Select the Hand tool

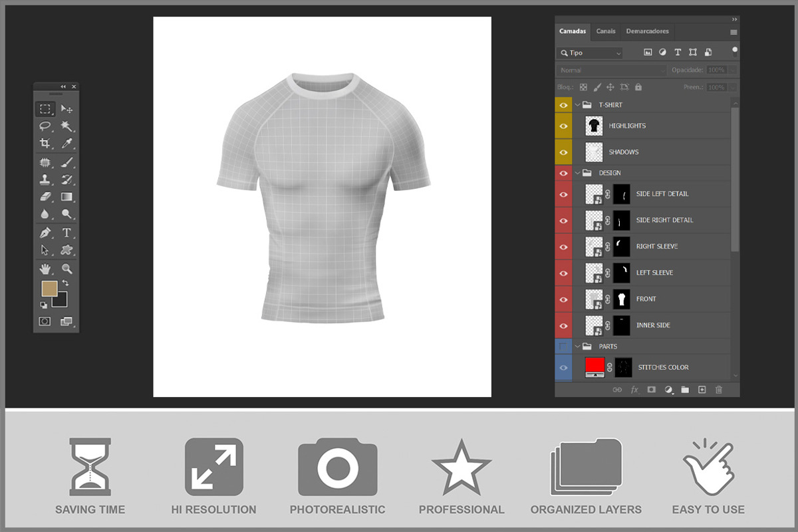click(x=45, y=269)
